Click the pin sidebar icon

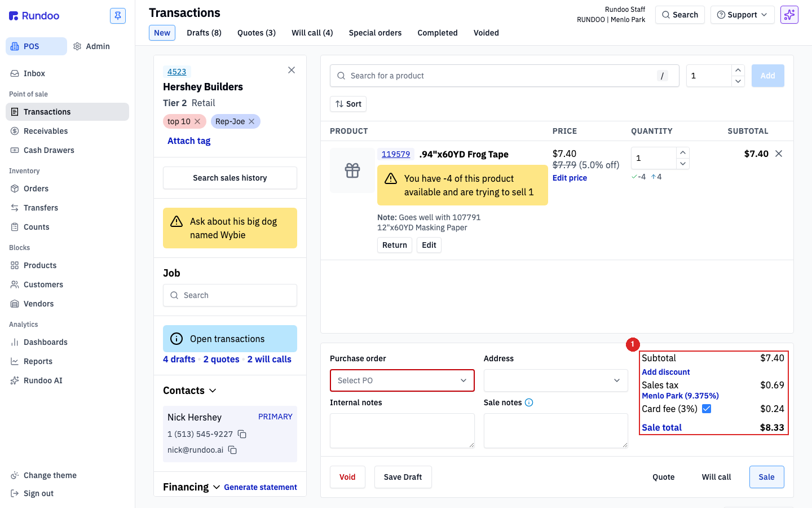(118, 16)
